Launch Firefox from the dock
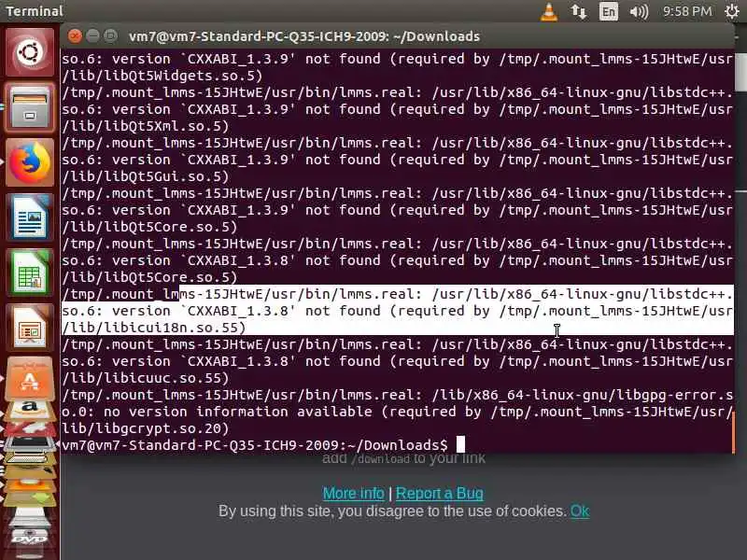747x560 pixels. click(30, 162)
